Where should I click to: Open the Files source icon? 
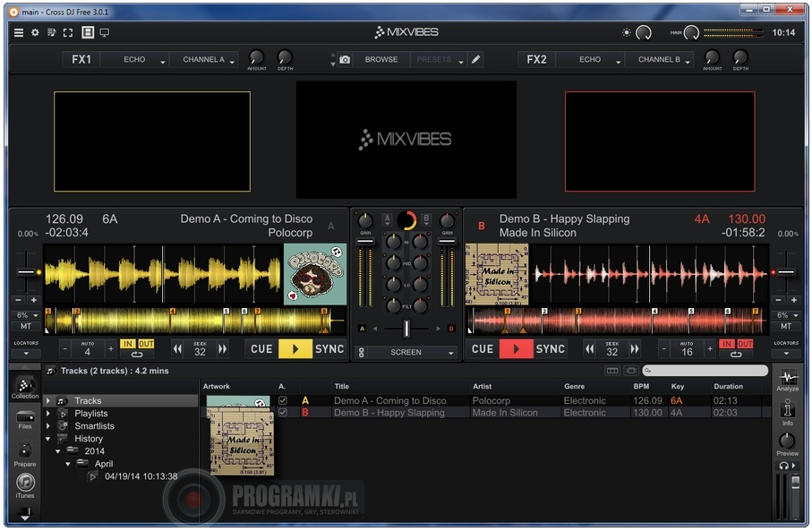[x=25, y=420]
